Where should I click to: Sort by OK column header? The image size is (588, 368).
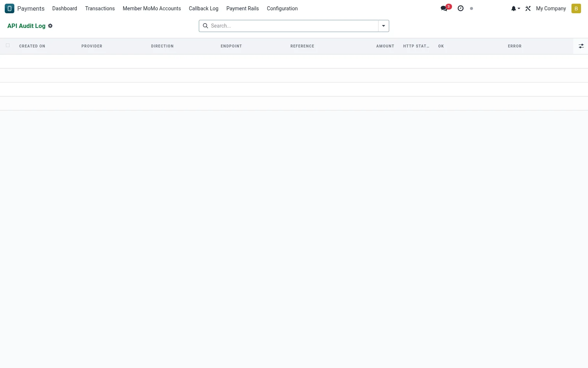[441, 46]
